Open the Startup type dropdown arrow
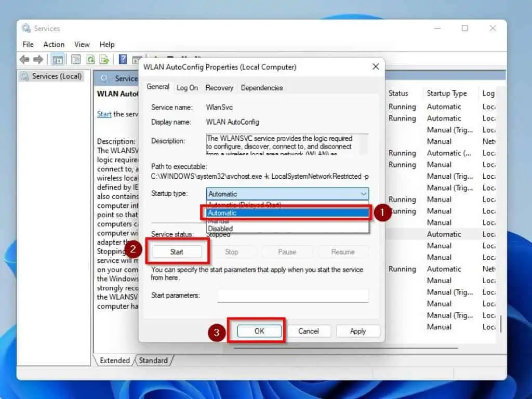The width and height of the screenshot is (532, 399). (x=364, y=194)
